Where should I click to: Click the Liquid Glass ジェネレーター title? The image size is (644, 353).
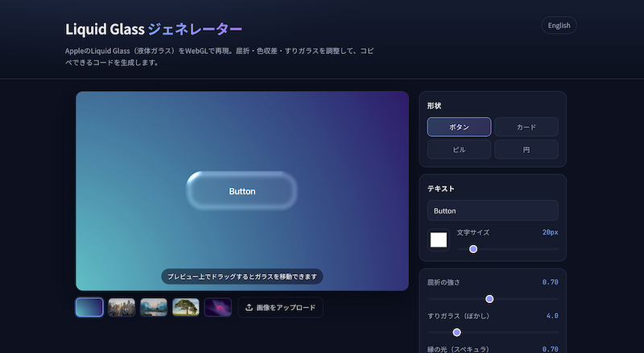pyautogui.click(x=154, y=29)
